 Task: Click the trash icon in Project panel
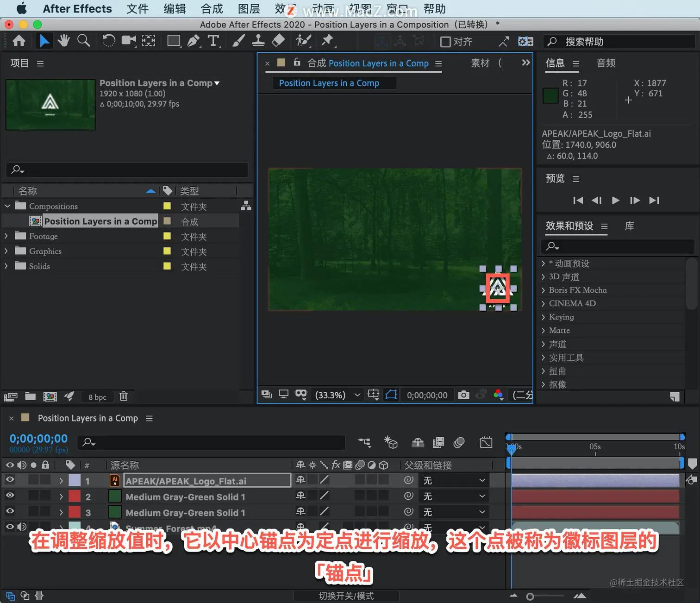[x=124, y=396]
